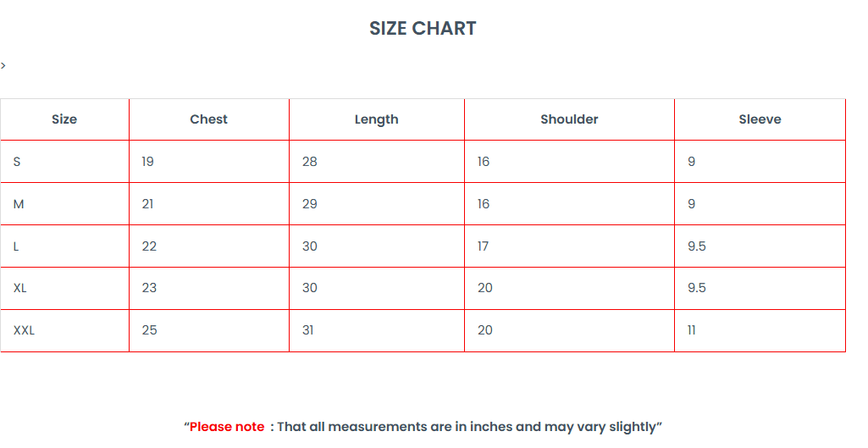
Task: Select the Sleeve column header
Action: 760,119
